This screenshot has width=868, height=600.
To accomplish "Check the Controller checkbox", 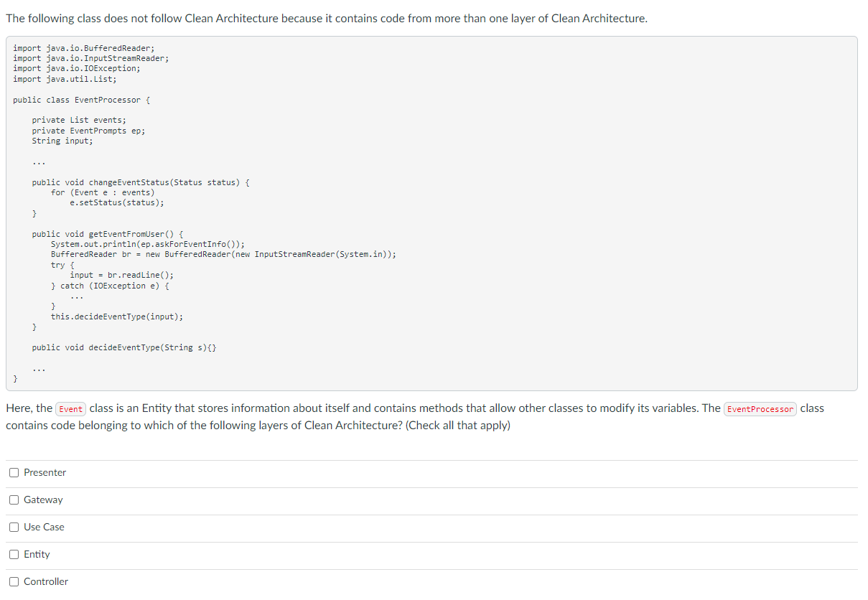I will click(14, 581).
